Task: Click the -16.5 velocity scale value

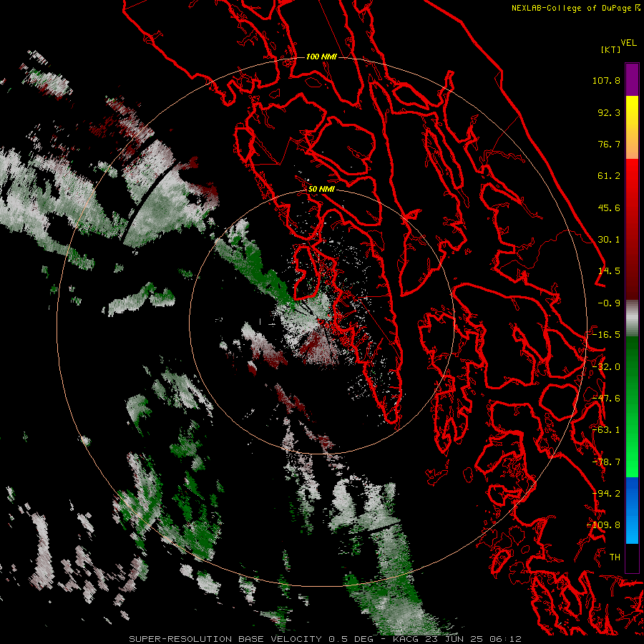Action: [x=606, y=335]
